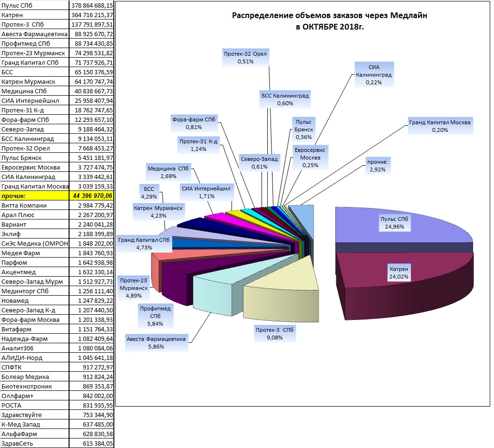Select the Профитмед СПб 5,84% data label
Image resolution: width=494 pixels, height=448 pixels.
point(155,316)
